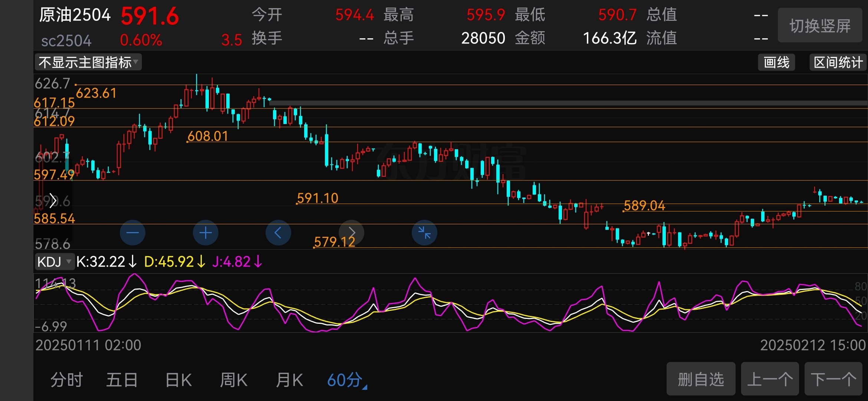Move chart right with forward arrow
This screenshot has height=401, width=868.
351,233
